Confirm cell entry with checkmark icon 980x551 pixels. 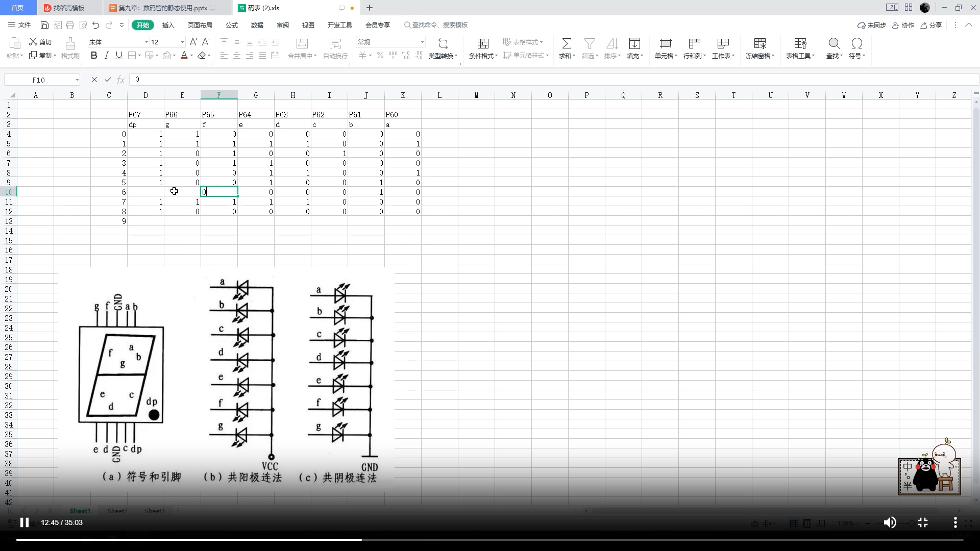click(x=108, y=80)
